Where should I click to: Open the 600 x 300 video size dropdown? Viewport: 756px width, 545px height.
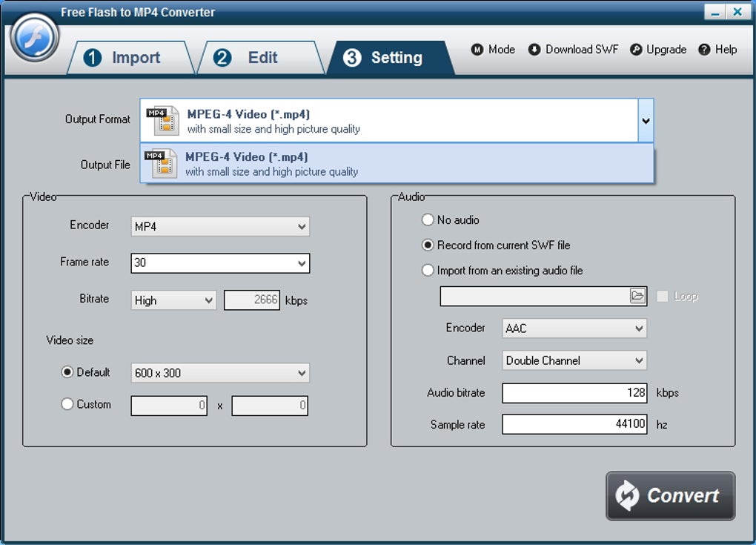click(220, 373)
